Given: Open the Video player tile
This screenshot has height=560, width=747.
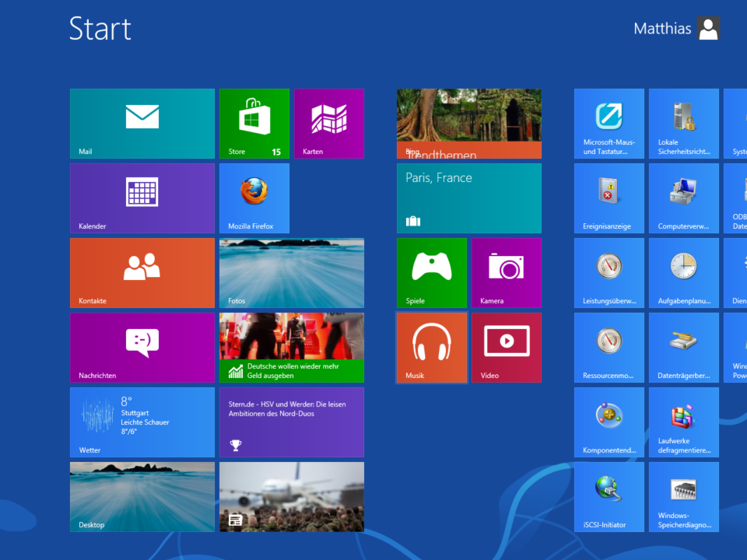Looking at the screenshot, I should click(x=506, y=347).
